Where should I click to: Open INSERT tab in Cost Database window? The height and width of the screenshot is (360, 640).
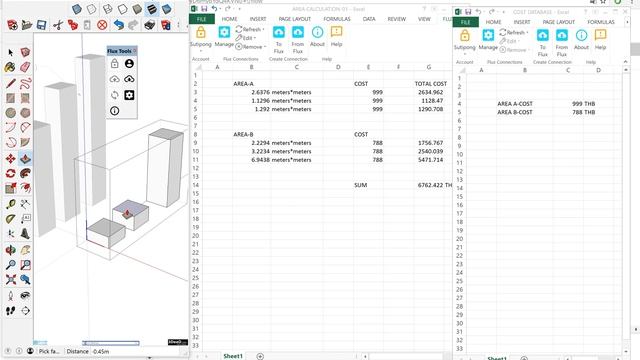[x=522, y=22]
